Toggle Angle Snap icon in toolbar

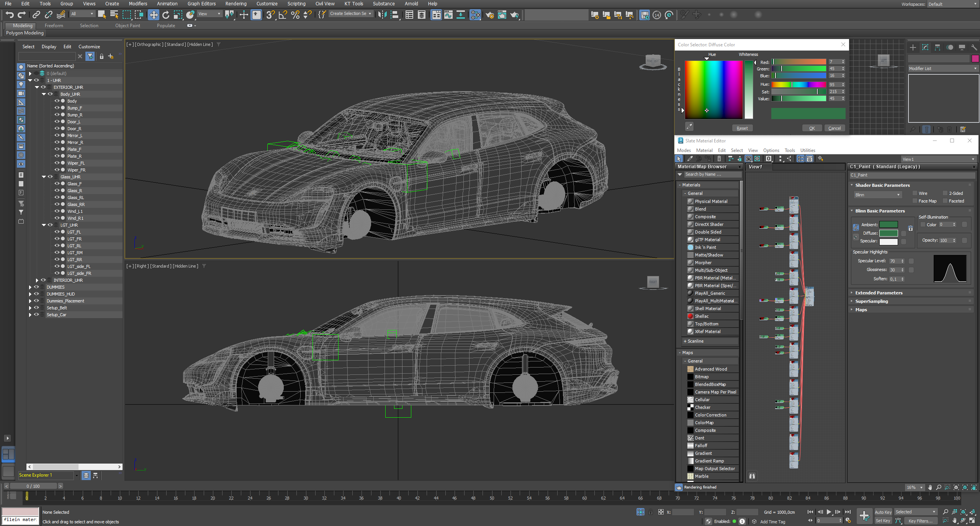click(x=283, y=15)
